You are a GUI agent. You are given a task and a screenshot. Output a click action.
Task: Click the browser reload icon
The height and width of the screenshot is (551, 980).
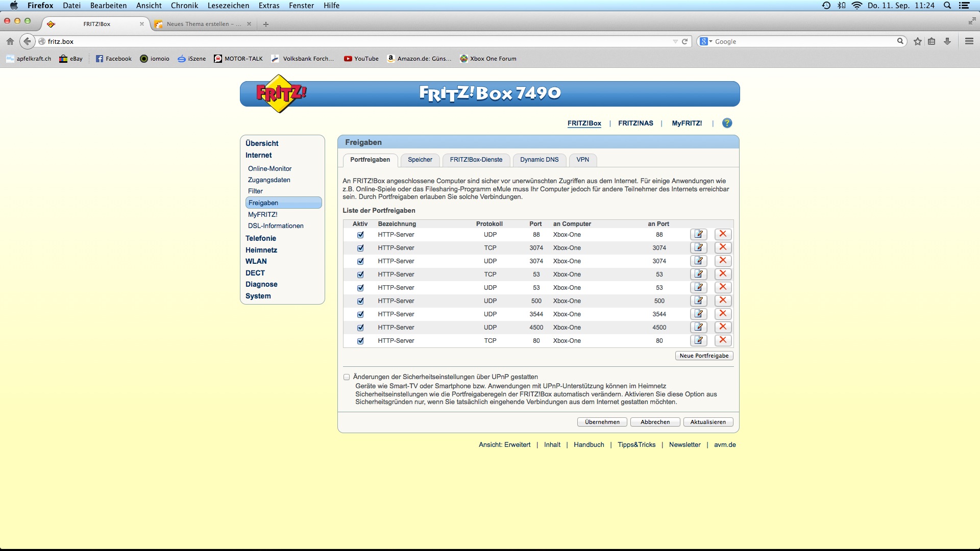[x=685, y=41]
